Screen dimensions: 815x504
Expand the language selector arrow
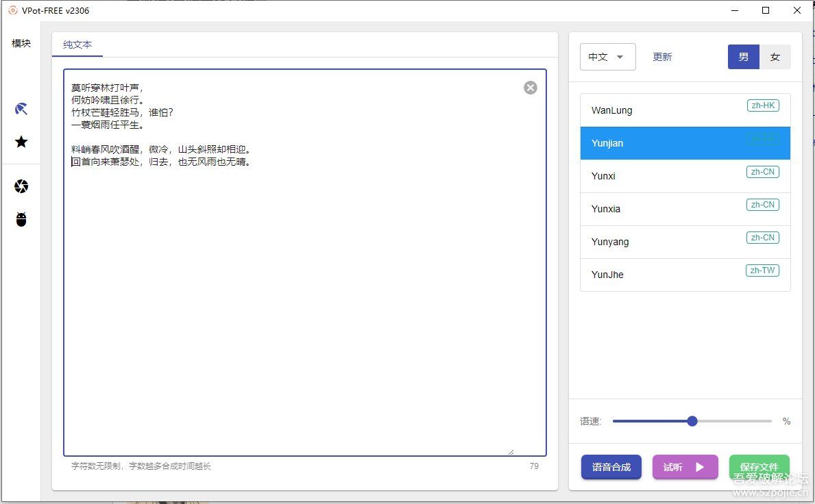coord(620,57)
